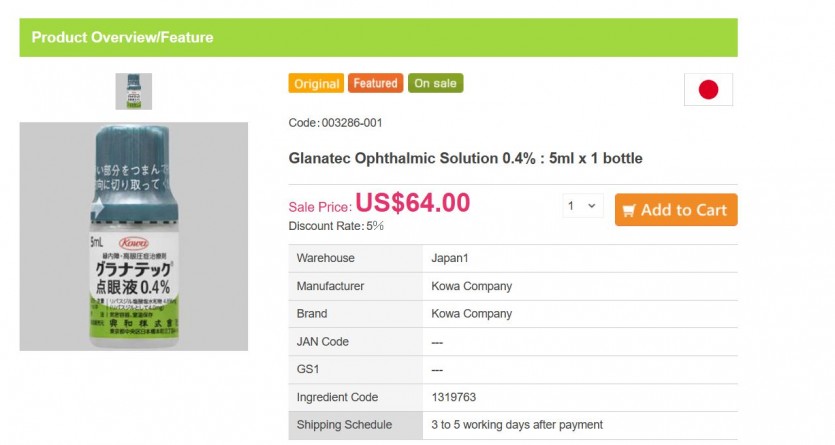The height and width of the screenshot is (445, 835).
Task: Open the quantity dropdown
Action: pos(581,207)
